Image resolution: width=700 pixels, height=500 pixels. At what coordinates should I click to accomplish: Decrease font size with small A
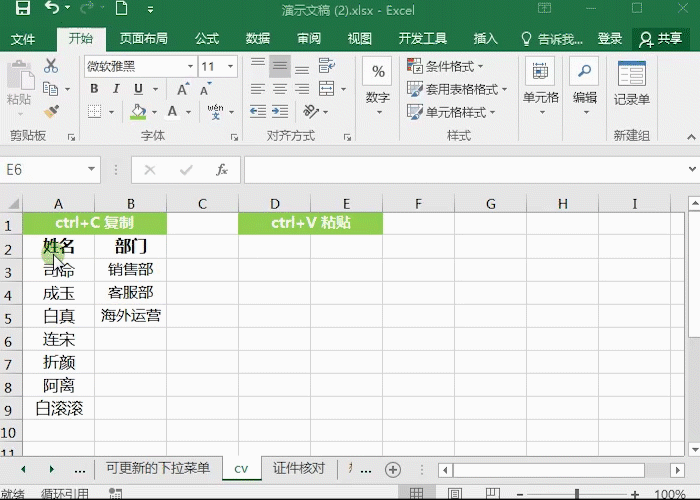tap(206, 89)
